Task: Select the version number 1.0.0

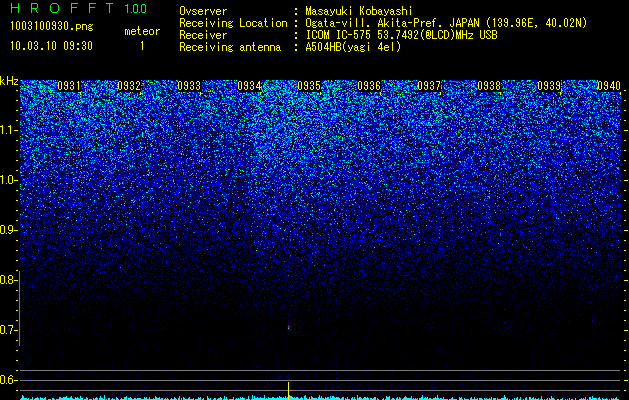Action: pos(136,8)
